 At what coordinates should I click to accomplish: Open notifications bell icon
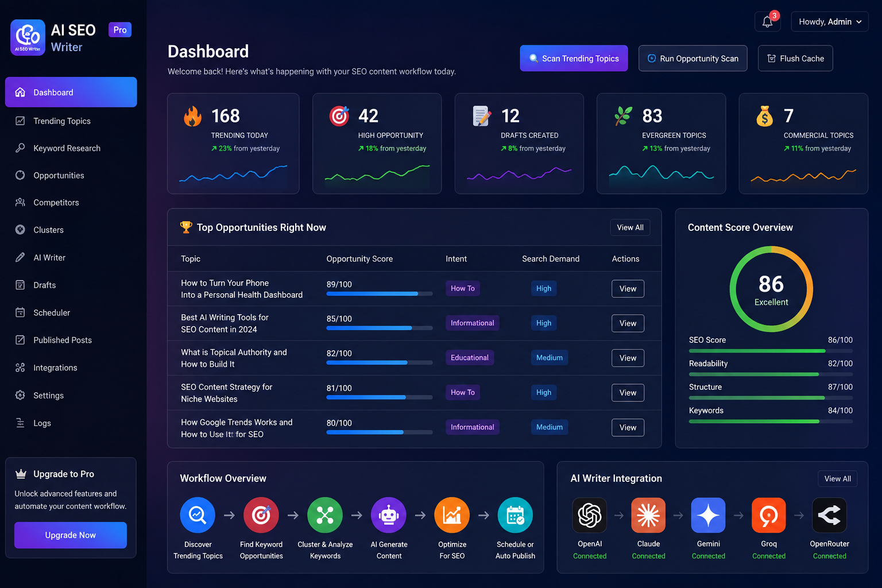767,22
